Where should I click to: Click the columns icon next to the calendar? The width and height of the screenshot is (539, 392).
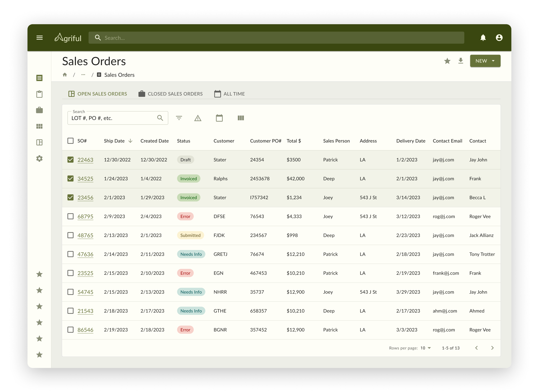click(x=241, y=118)
